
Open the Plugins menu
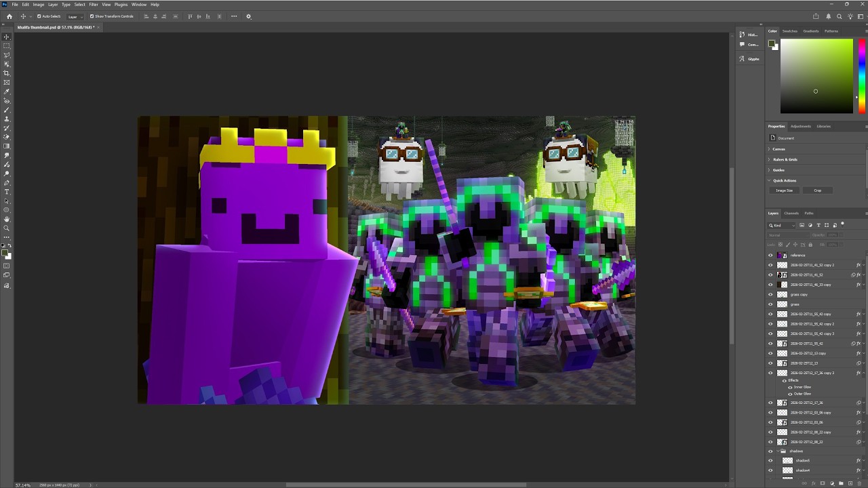(x=121, y=5)
